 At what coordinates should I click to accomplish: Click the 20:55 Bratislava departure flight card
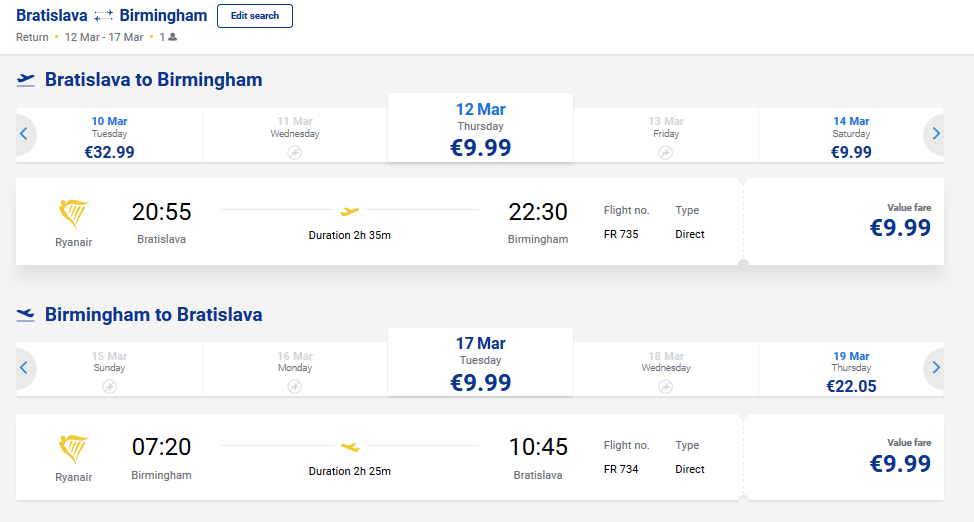click(x=379, y=221)
